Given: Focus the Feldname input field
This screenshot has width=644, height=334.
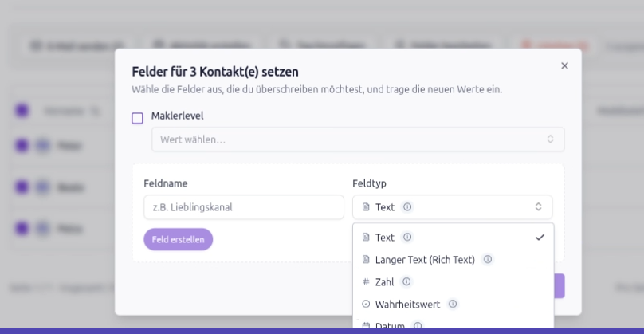Looking at the screenshot, I should 243,207.
